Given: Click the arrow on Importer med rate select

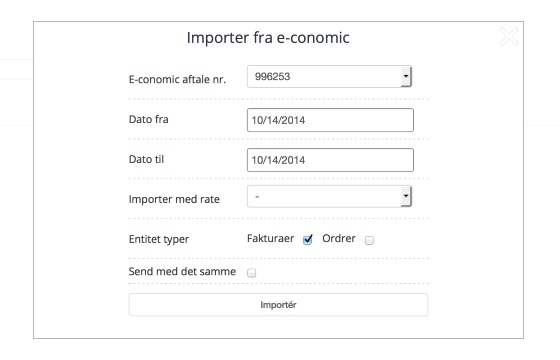Looking at the screenshot, I should click(x=406, y=196).
